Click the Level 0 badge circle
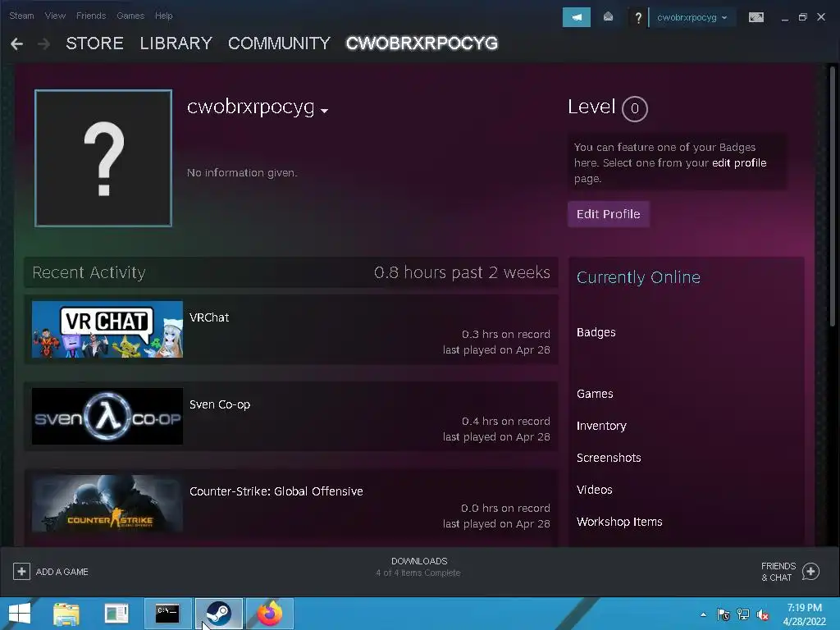Viewport: 840px width, 630px height. click(635, 109)
